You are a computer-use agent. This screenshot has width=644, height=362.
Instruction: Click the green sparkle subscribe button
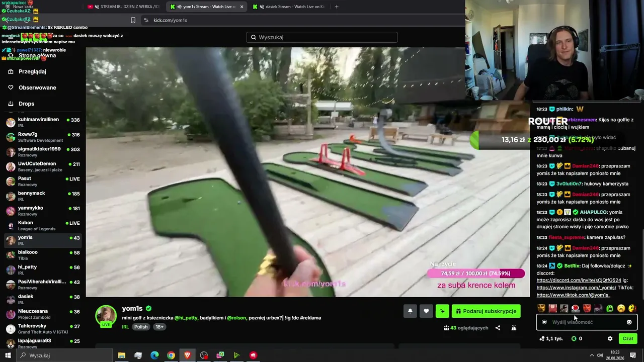pos(442,311)
